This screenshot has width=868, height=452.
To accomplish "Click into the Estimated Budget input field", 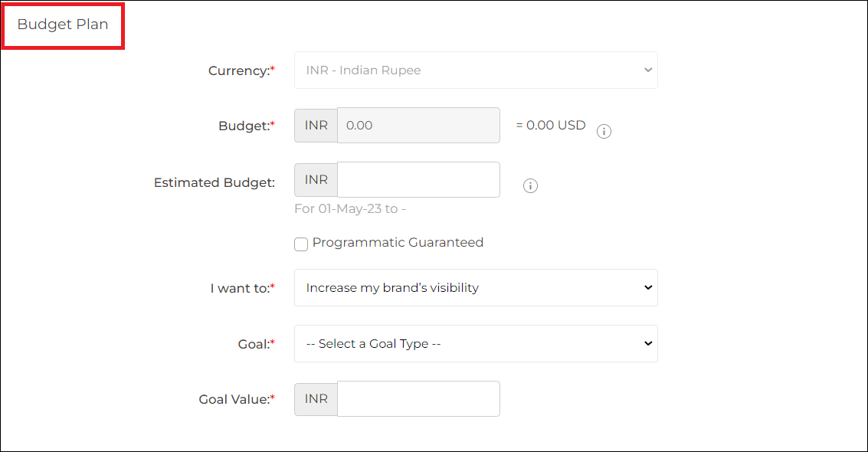I will pyautogui.click(x=418, y=180).
